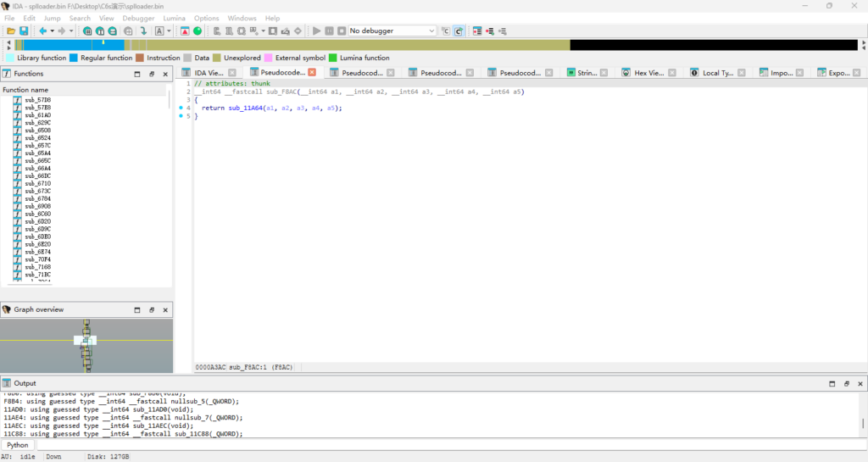
Task: Open dropdown arrow beside the letter A icon
Action: coord(169,31)
